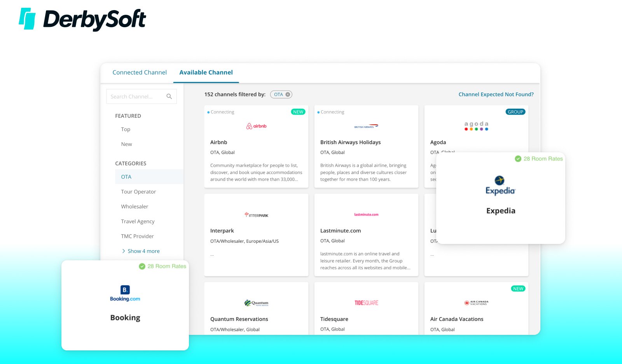
Task: Open Quantum Reservations title
Action: click(239, 319)
